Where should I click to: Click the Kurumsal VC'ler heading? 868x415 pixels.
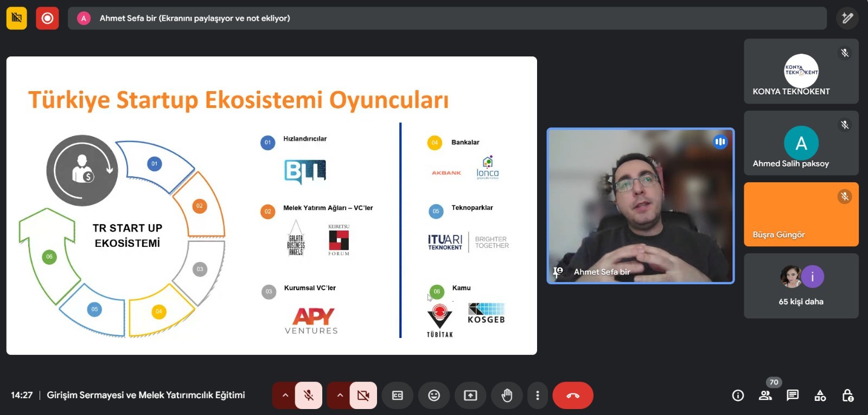[x=310, y=288]
